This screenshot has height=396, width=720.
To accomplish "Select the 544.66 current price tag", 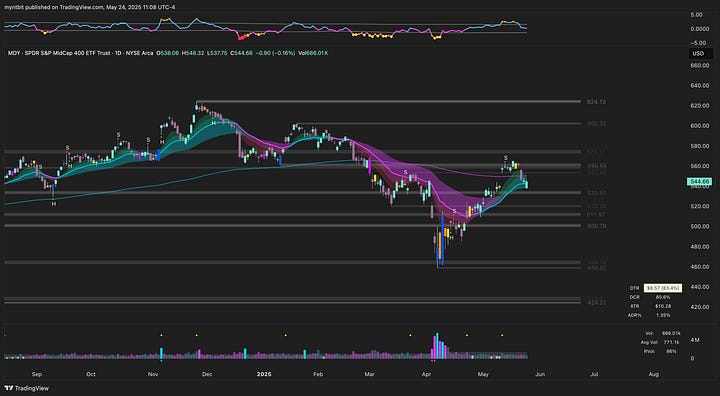I will 698,182.
